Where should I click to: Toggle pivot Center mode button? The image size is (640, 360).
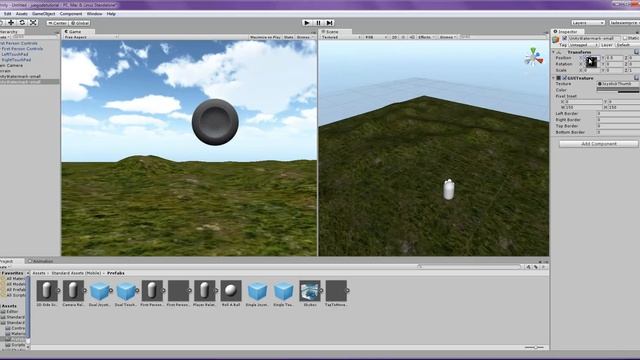tap(57, 23)
